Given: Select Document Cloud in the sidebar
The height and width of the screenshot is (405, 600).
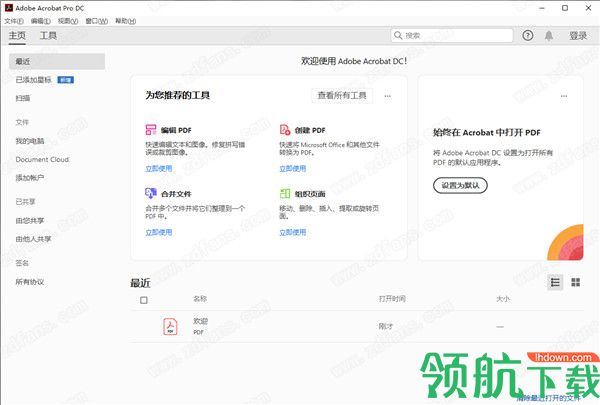Looking at the screenshot, I should click(42, 159).
